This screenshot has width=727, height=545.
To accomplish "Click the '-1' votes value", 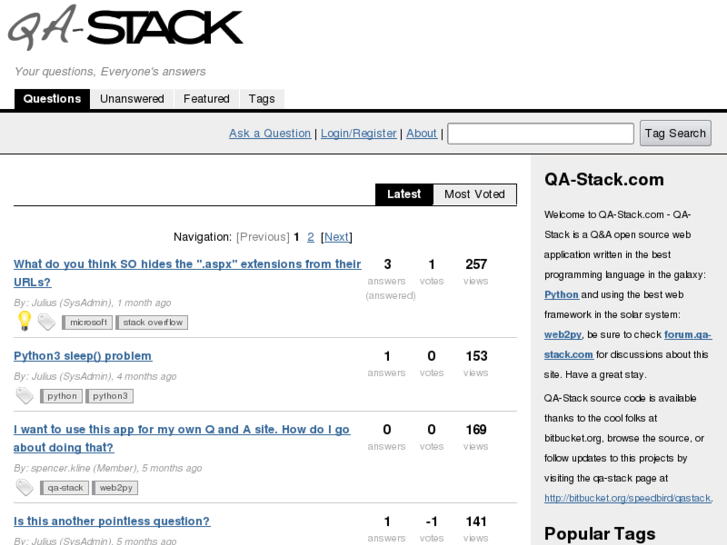I will (431, 522).
